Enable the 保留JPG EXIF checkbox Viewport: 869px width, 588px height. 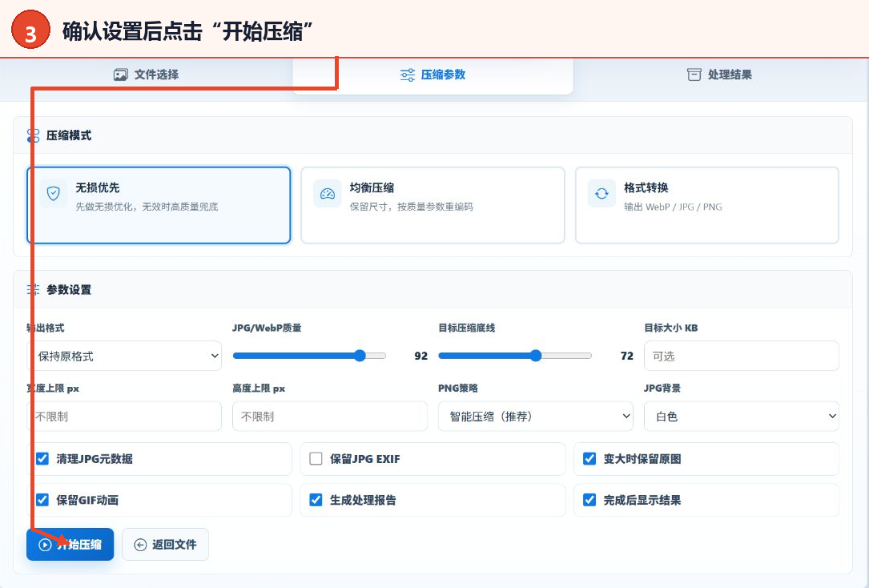(316, 458)
